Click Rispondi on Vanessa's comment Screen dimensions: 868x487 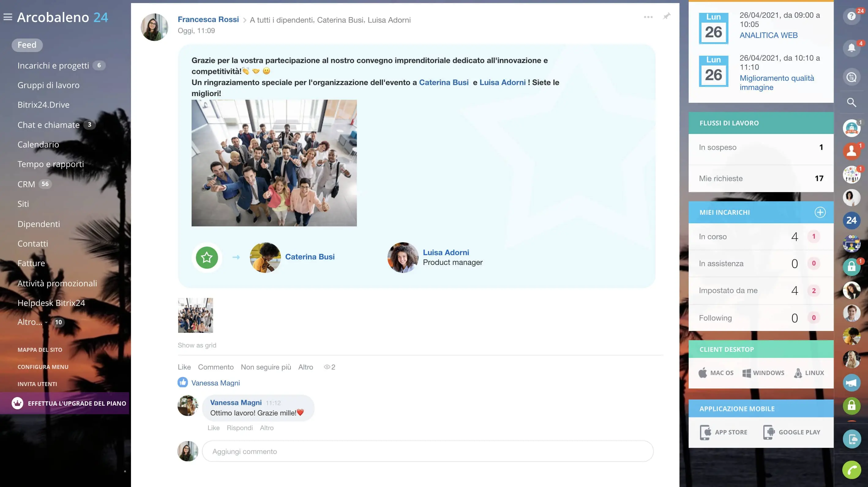(239, 428)
